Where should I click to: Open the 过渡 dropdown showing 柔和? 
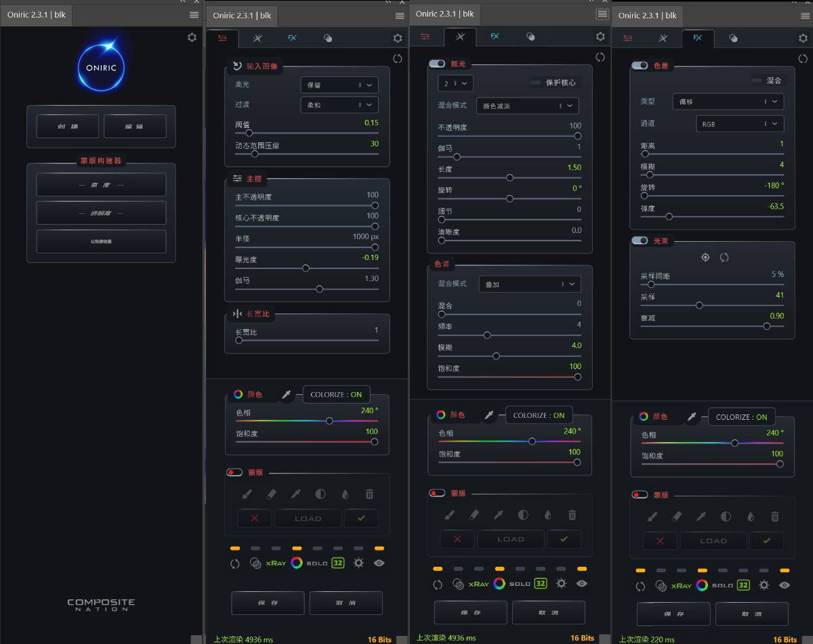[x=339, y=105]
